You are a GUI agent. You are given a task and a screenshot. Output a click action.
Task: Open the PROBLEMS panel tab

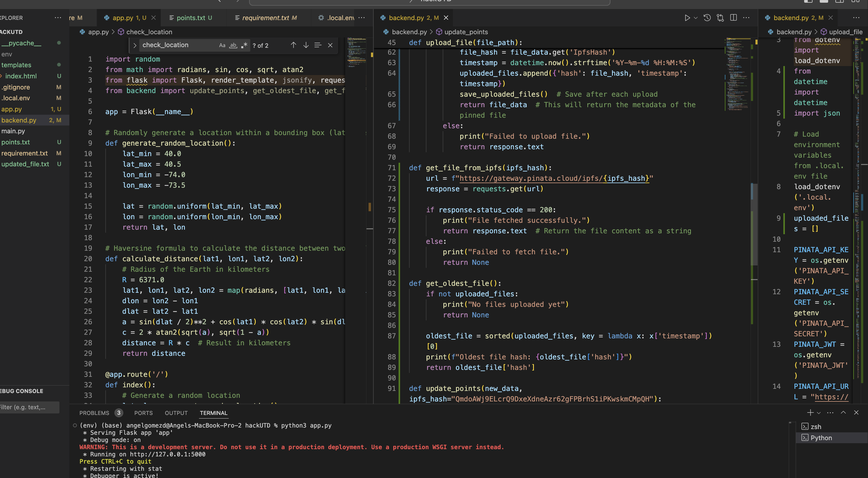(94, 413)
